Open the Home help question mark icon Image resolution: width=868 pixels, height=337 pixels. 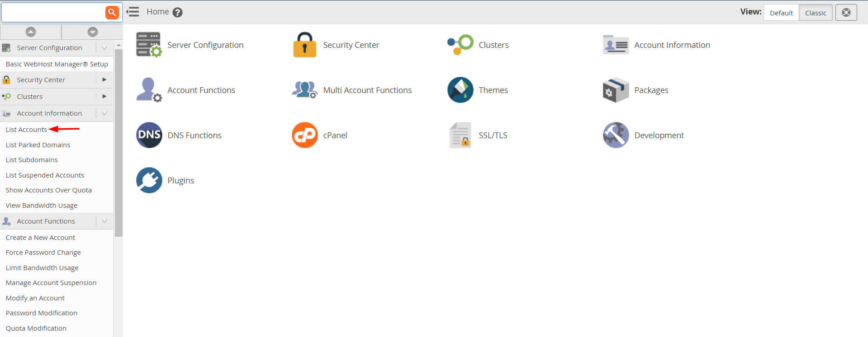(178, 12)
